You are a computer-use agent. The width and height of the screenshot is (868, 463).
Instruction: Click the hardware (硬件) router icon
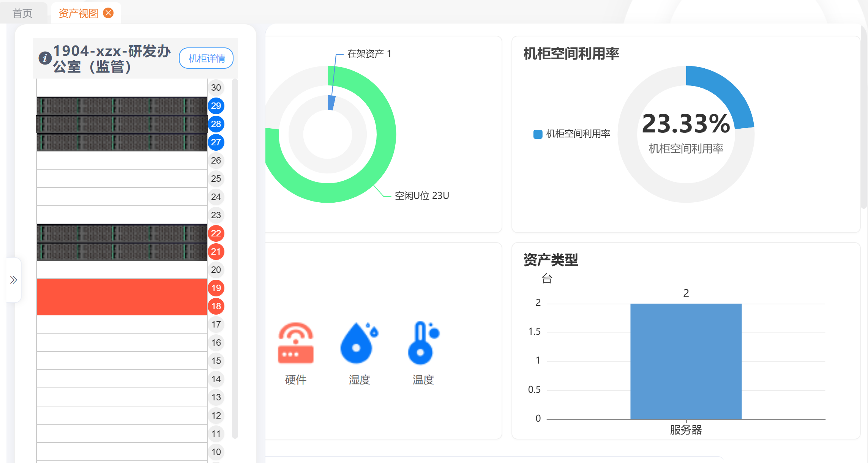(295, 343)
